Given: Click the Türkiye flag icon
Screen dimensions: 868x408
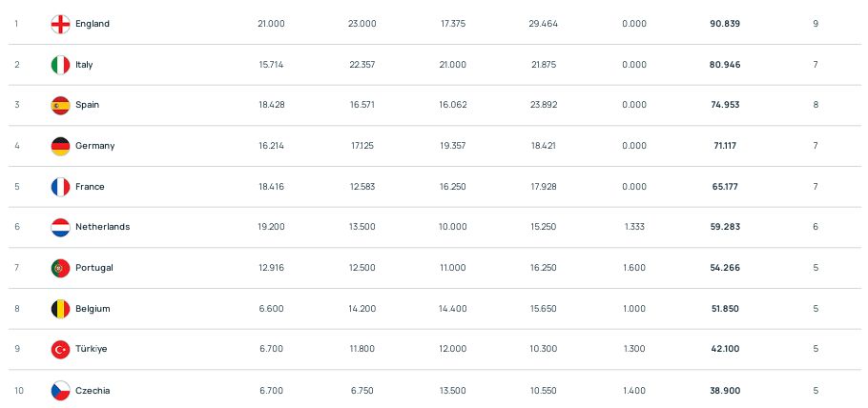Looking at the screenshot, I should click(60, 349).
